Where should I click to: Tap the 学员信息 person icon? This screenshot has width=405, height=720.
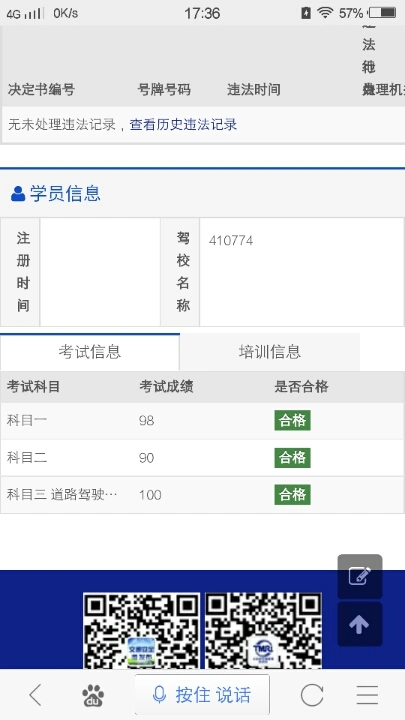pyautogui.click(x=18, y=194)
